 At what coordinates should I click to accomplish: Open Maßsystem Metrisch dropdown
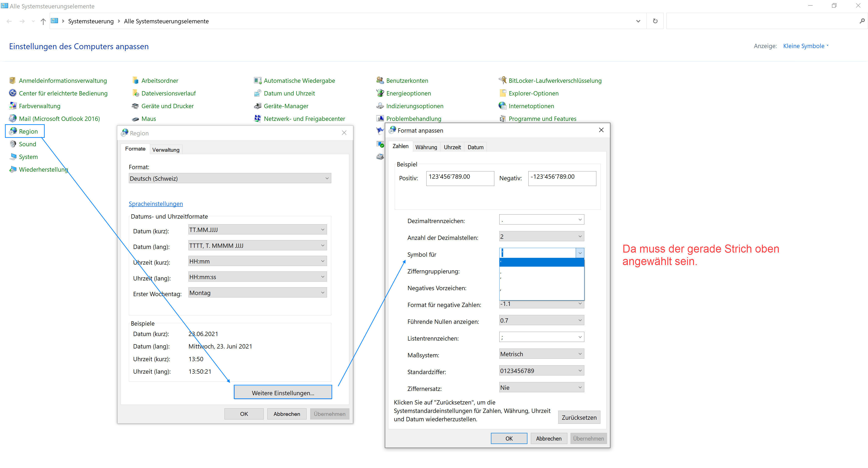click(x=541, y=354)
